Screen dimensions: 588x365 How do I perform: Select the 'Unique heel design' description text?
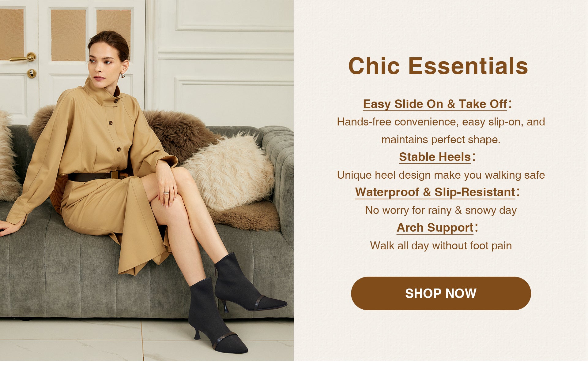(441, 175)
